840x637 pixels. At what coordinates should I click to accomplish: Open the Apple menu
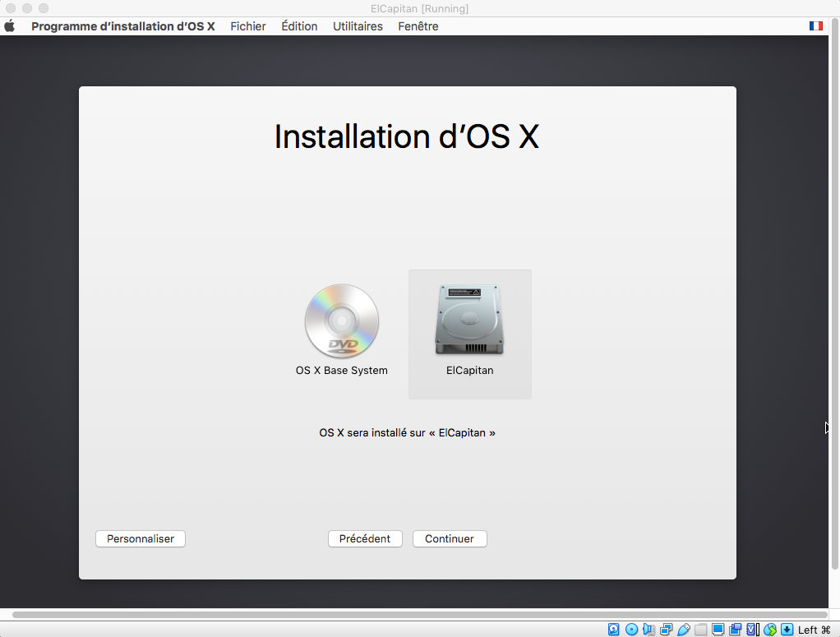[10, 26]
